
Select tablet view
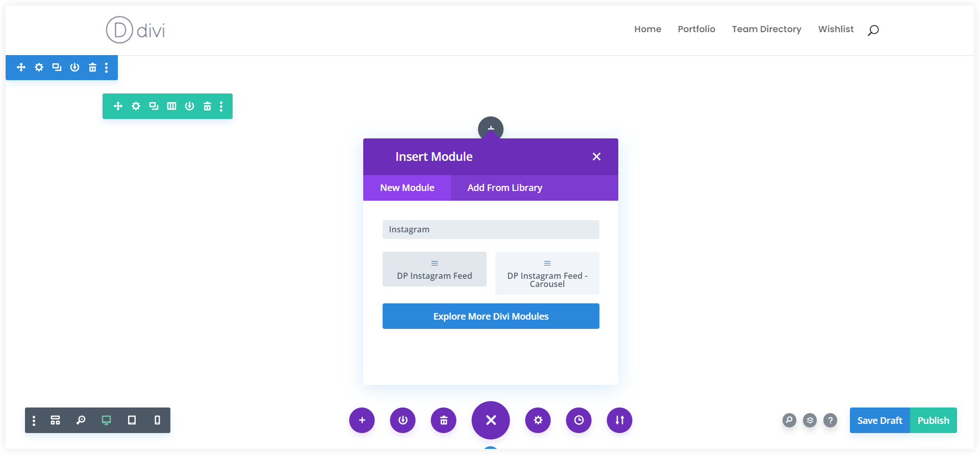132,420
